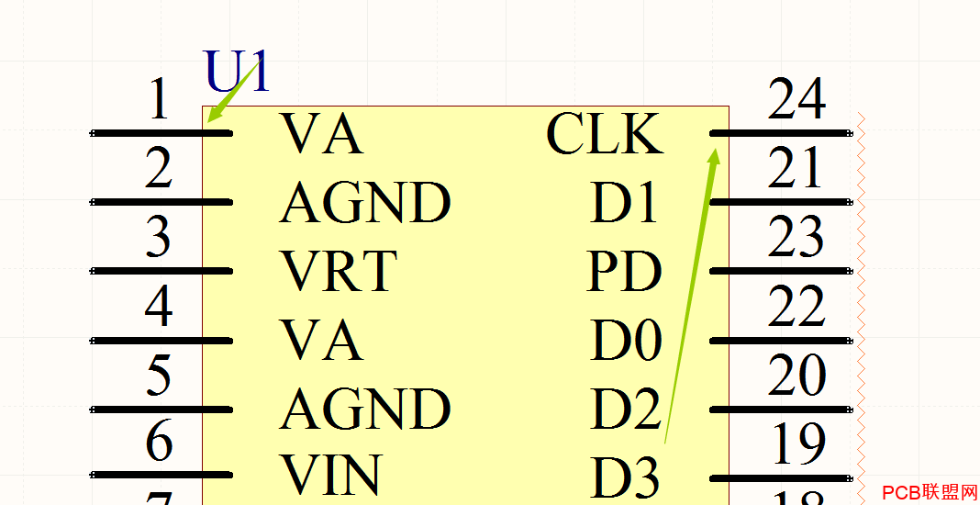The height and width of the screenshot is (505, 980).
Task: Click pin number 21 label
Action: (x=794, y=168)
